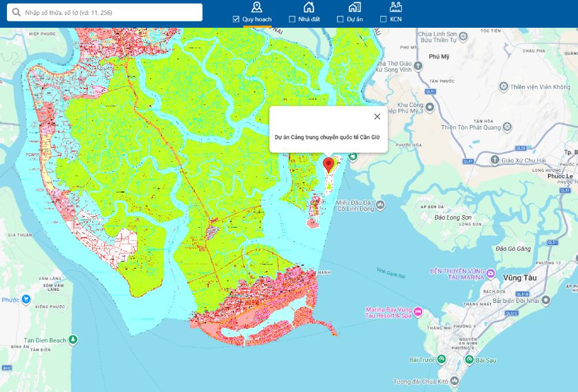Uncheck the Quy hoạch checkbox

[x=236, y=19]
